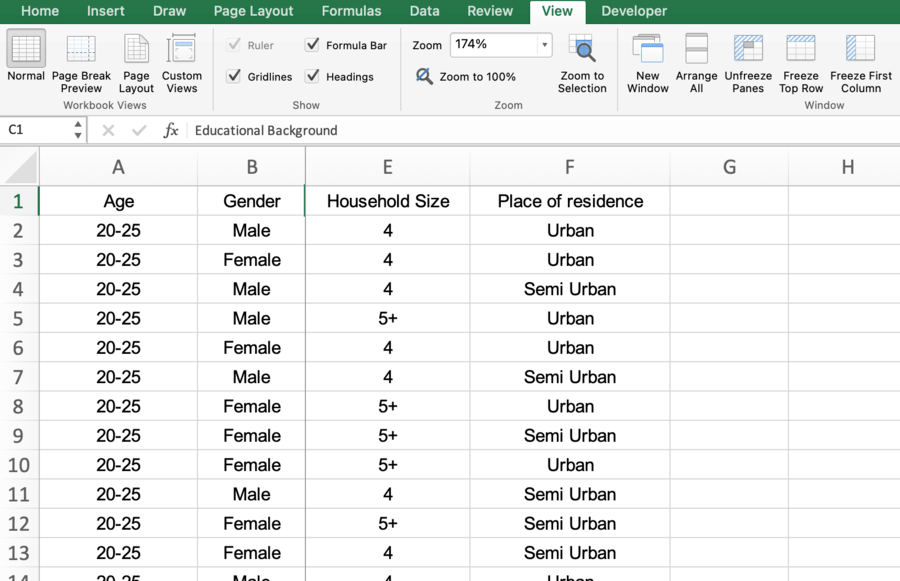Click the Zoom to 100% button

point(466,77)
